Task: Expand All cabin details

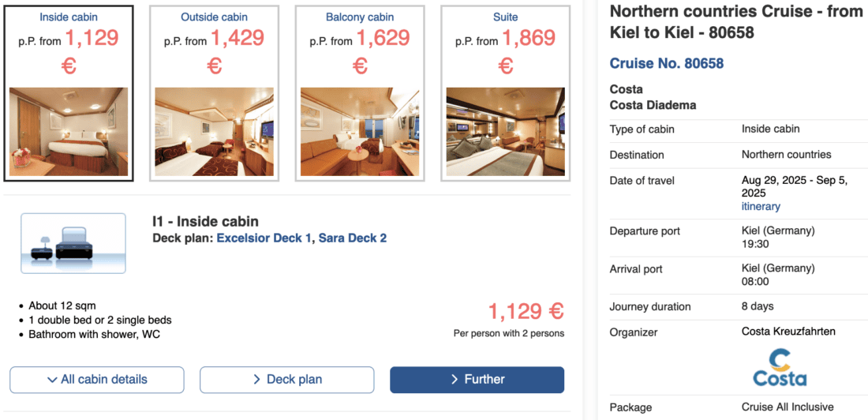Action: pos(96,380)
